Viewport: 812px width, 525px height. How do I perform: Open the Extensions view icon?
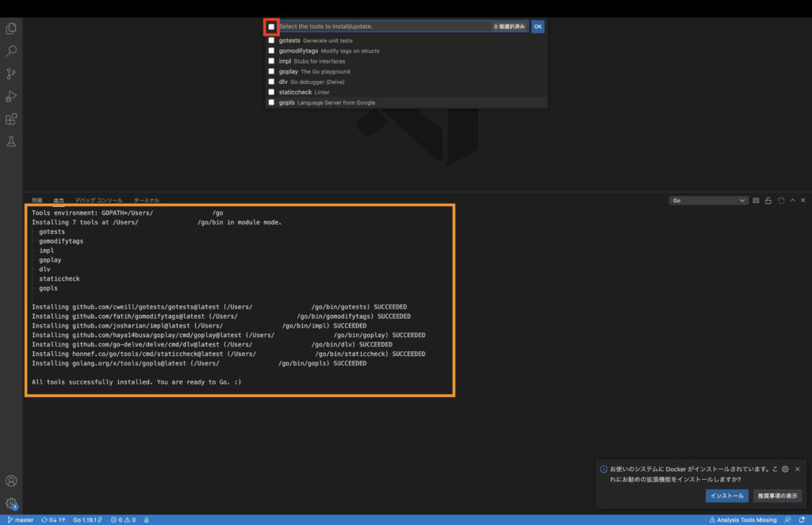click(11, 119)
